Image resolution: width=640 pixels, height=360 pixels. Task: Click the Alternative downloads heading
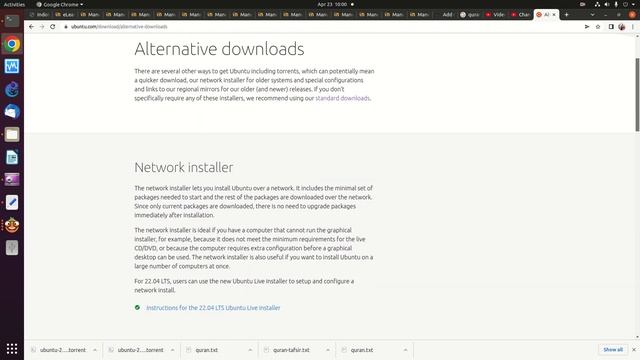click(x=219, y=49)
